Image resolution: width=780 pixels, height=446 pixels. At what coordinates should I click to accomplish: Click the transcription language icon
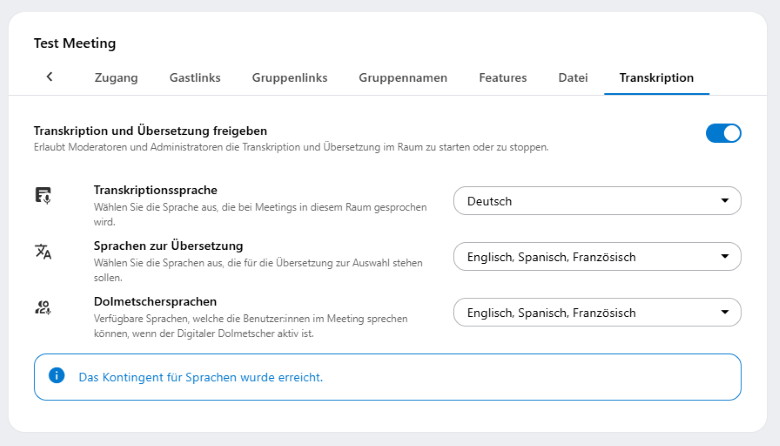(x=43, y=195)
